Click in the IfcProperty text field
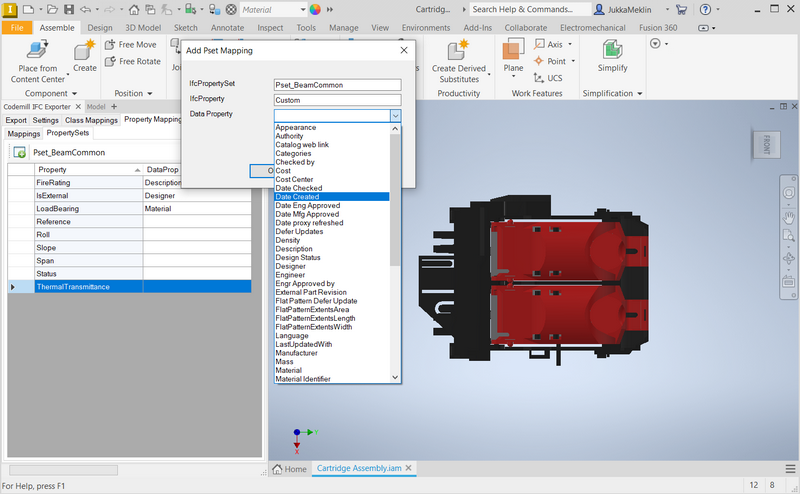The width and height of the screenshot is (800, 494). 337,100
